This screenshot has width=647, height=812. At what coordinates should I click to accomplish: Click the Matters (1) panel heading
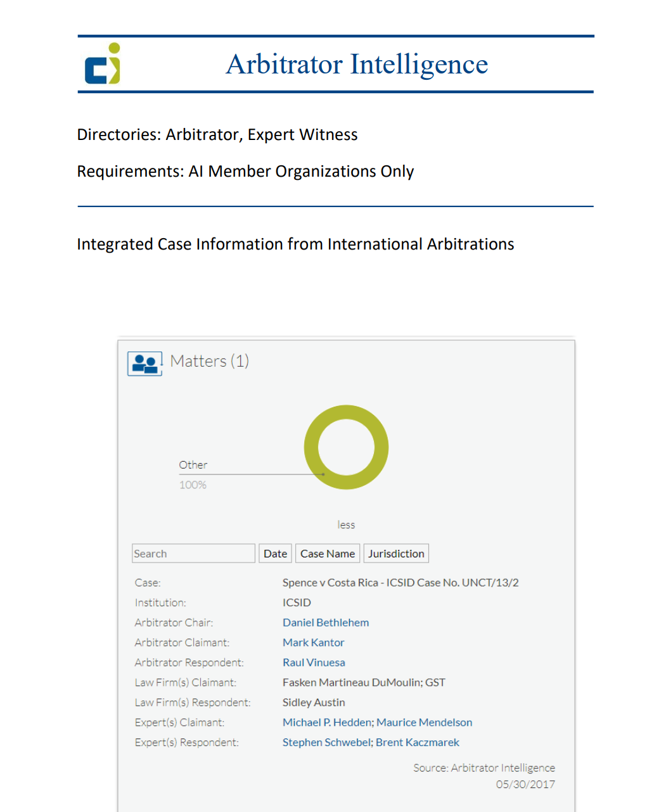209,361
